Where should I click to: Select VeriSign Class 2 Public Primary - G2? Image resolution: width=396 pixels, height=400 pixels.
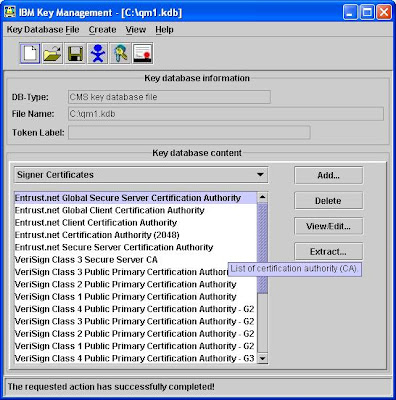(136, 334)
